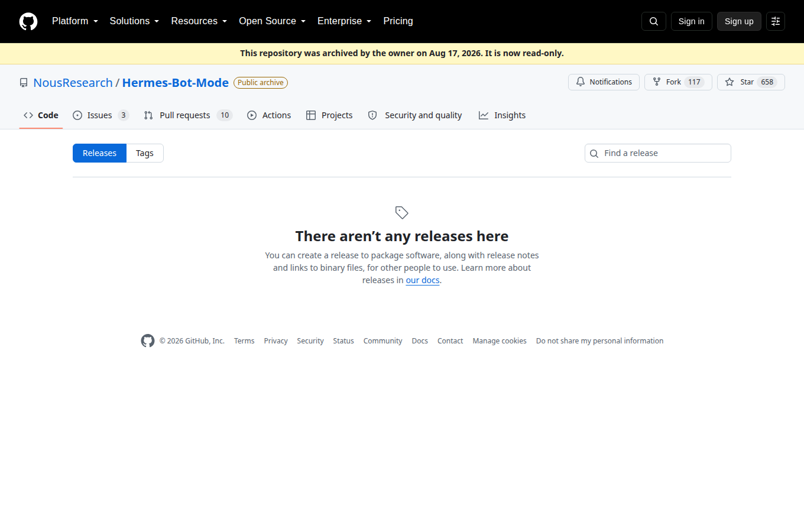Screen dimensions: 804x532
Task: Expand the Platform menu
Action: (x=75, y=21)
